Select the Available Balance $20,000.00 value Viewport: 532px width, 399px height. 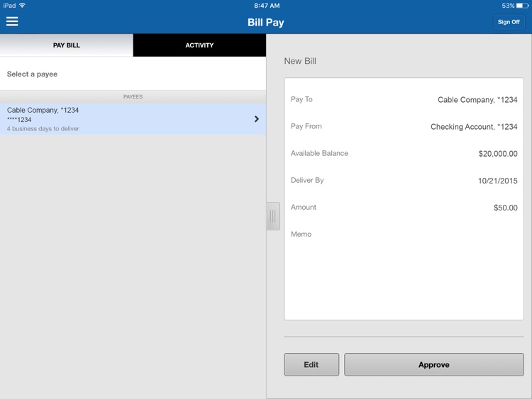[498, 154]
